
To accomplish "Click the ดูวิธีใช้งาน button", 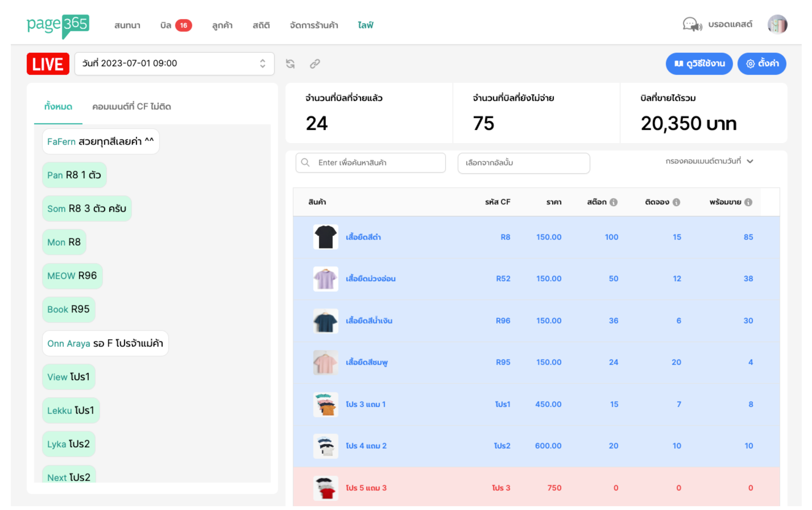I will (x=699, y=63).
